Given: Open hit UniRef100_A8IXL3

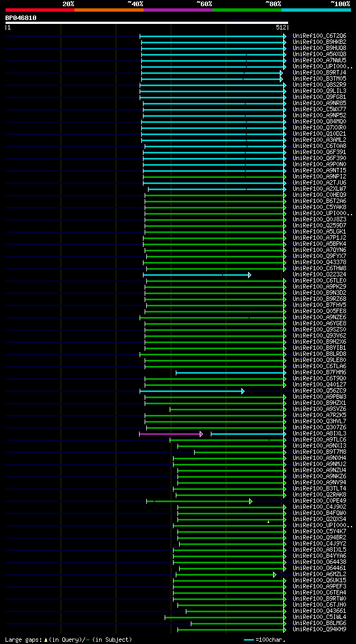Looking at the screenshot, I should coord(319,434).
